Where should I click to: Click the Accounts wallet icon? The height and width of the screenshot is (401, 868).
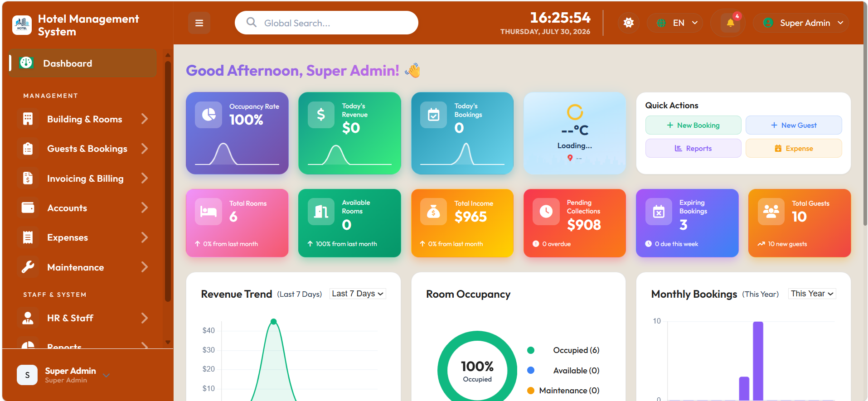click(x=28, y=208)
